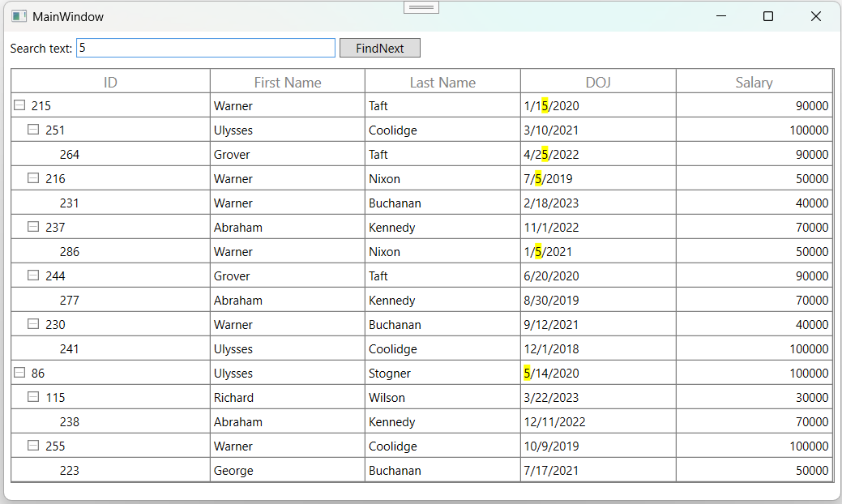Select the DOJ cell 1/5/2021
Image resolution: width=842 pixels, height=504 pixels.
(x=598, y=251)
